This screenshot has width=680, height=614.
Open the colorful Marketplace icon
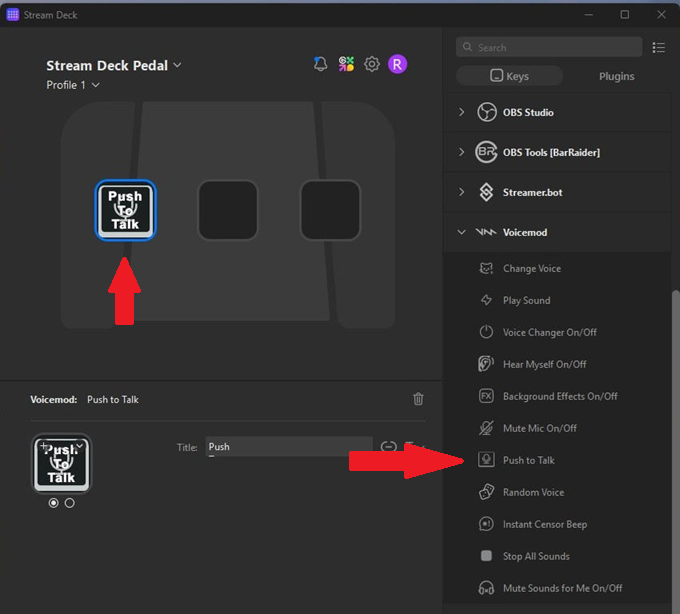[x=346, y=64]
